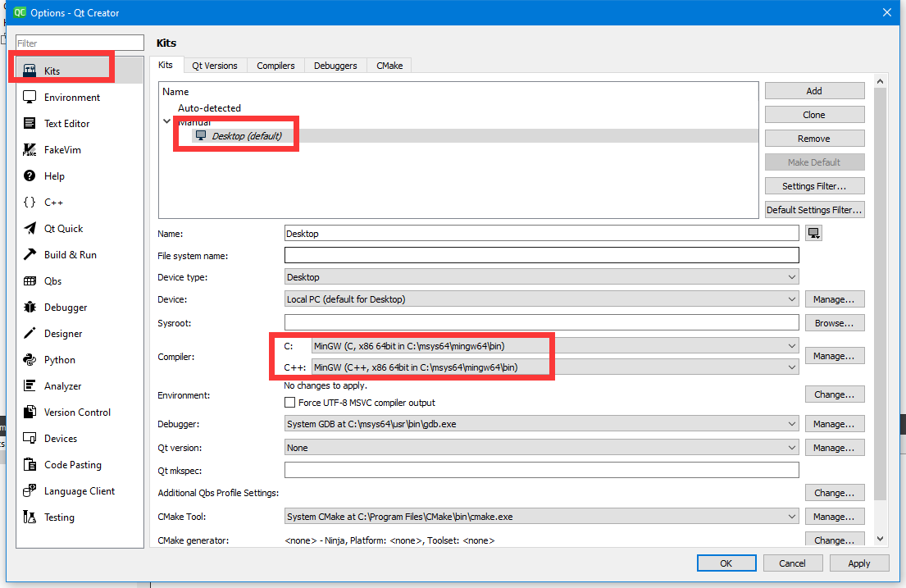Switch to the Qt Versions tab
This screenshot has height=588, width=906.
[x=215, y=66]
